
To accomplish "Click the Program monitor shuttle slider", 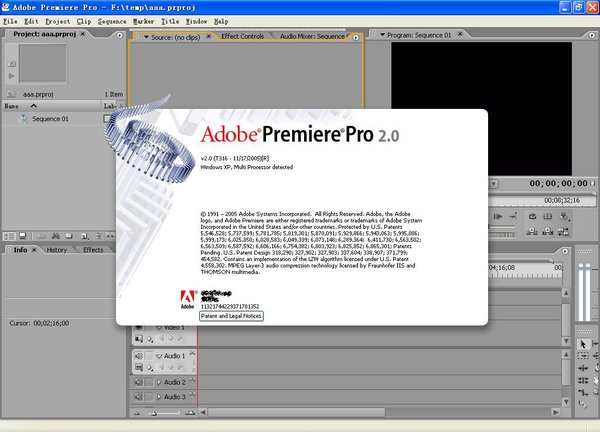I will [501, 227].
